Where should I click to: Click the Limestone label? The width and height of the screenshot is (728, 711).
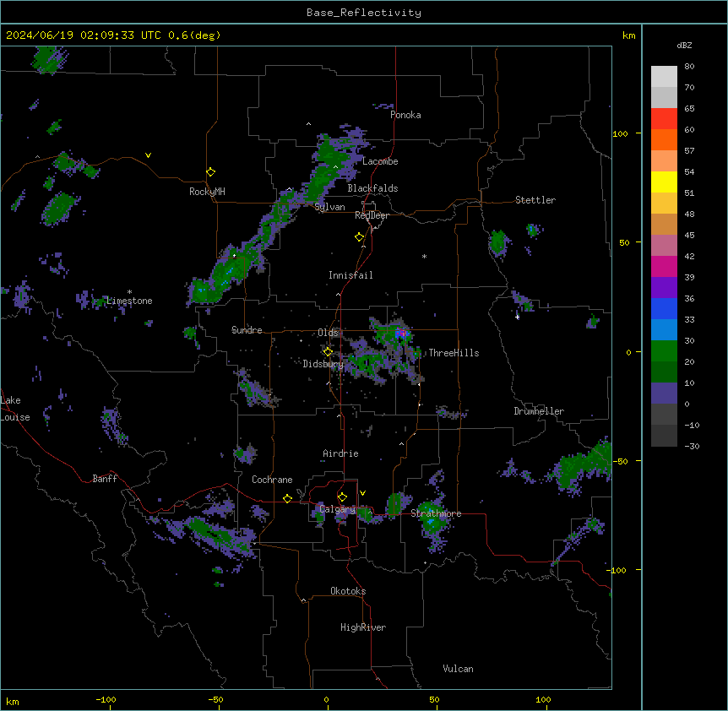coord(129,301)
